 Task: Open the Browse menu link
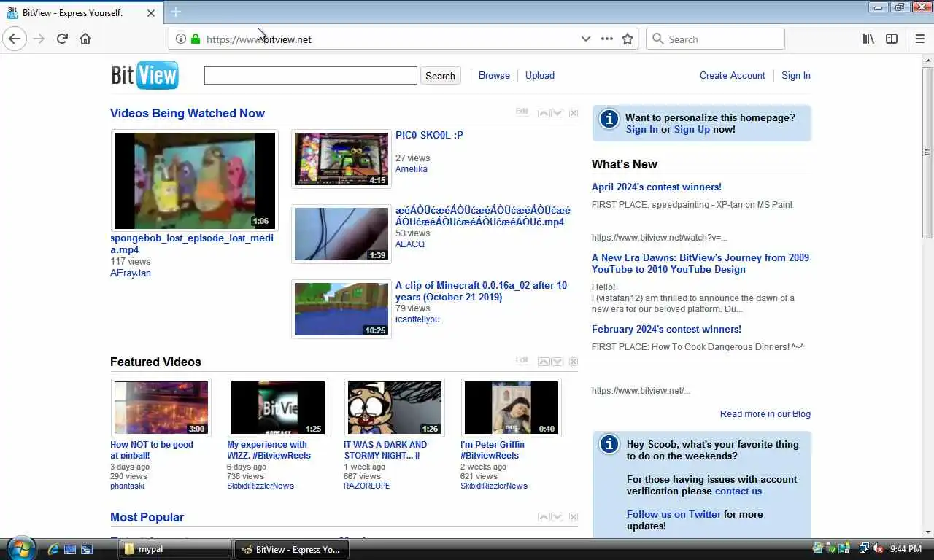[x=494, y=75]
